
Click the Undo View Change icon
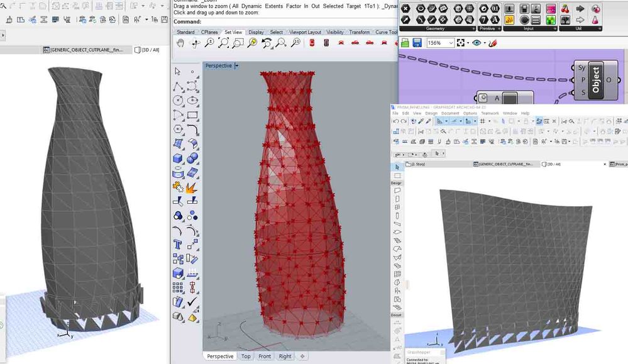pyautogui.click(x=267, y=43)
